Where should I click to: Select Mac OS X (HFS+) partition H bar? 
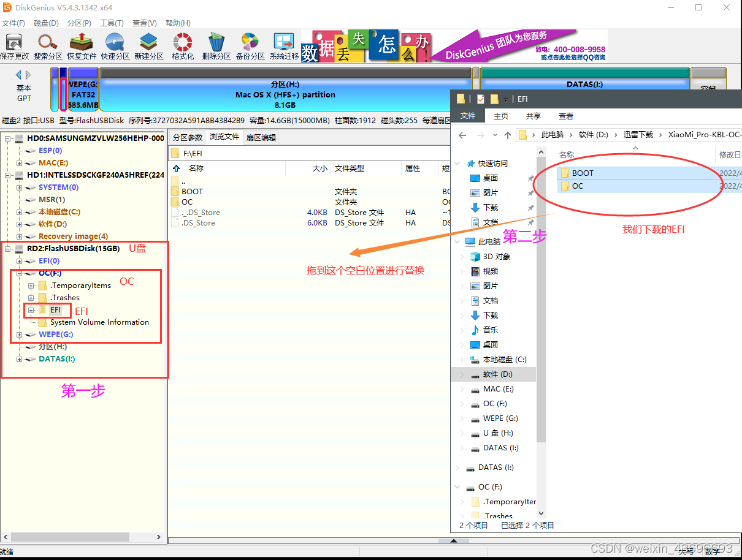(285, 89)
